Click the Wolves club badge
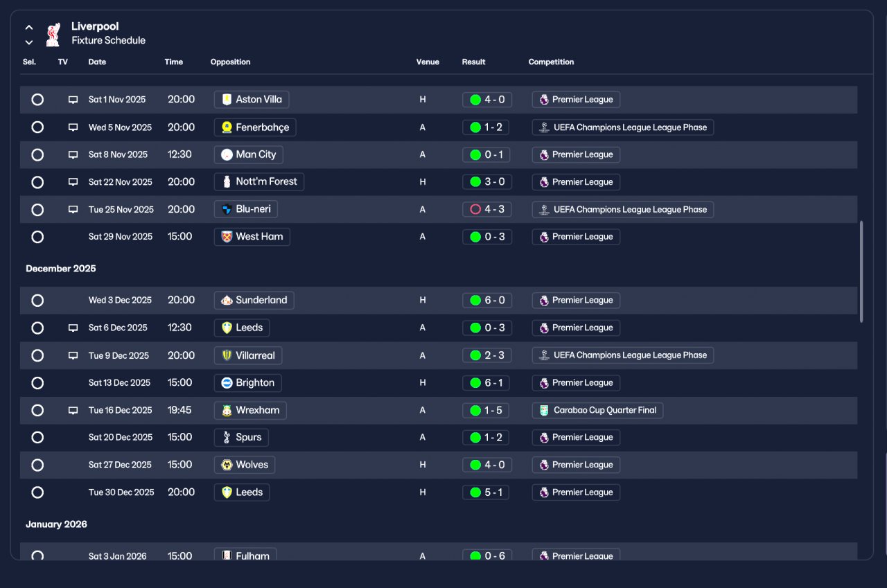The image size is (887, 588). tap(227, 465)
